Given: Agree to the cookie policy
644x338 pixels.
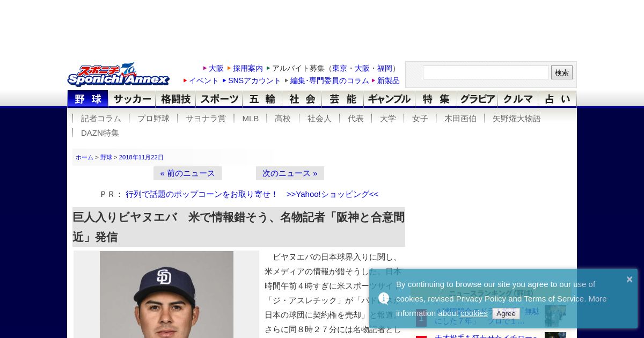Looking at the screenshot, I should (x=506, y=313).
